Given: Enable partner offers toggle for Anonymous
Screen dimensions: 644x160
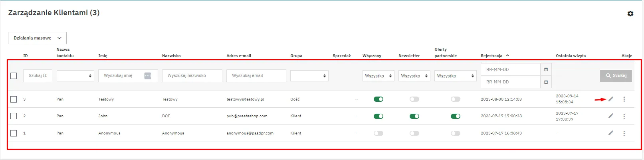Looking at the screenshot, I should 455,133.
